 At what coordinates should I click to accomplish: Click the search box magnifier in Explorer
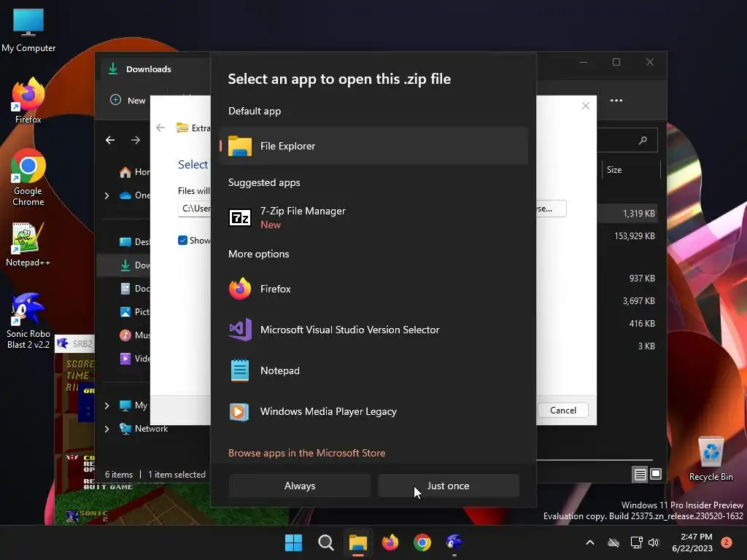pyautogui.click(x=643, y=140)
